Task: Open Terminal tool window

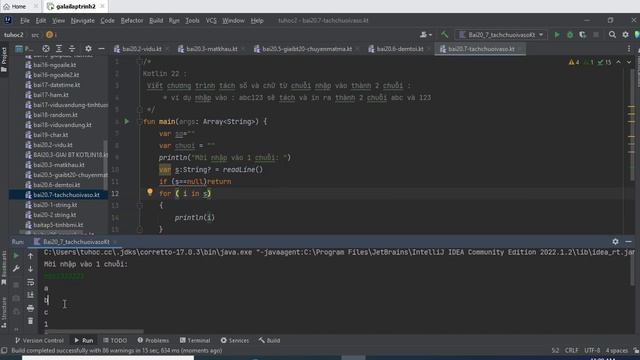Action: point(195,340)
